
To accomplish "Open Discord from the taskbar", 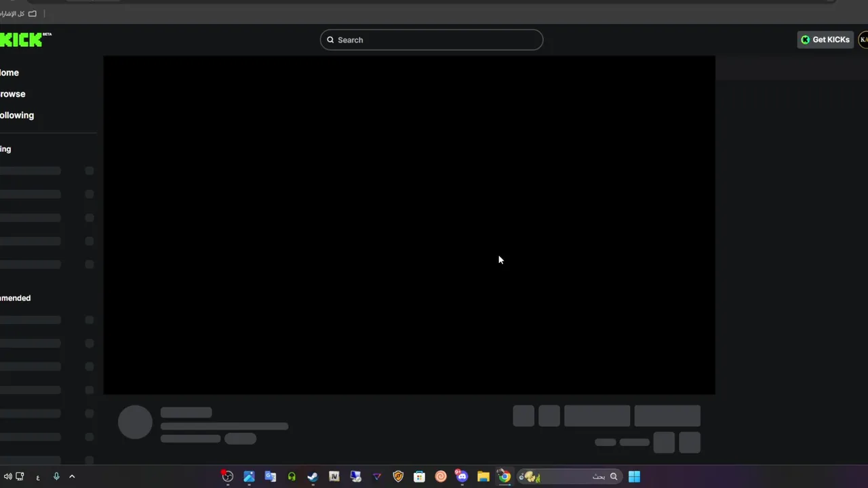I will [x=462, y=476].
